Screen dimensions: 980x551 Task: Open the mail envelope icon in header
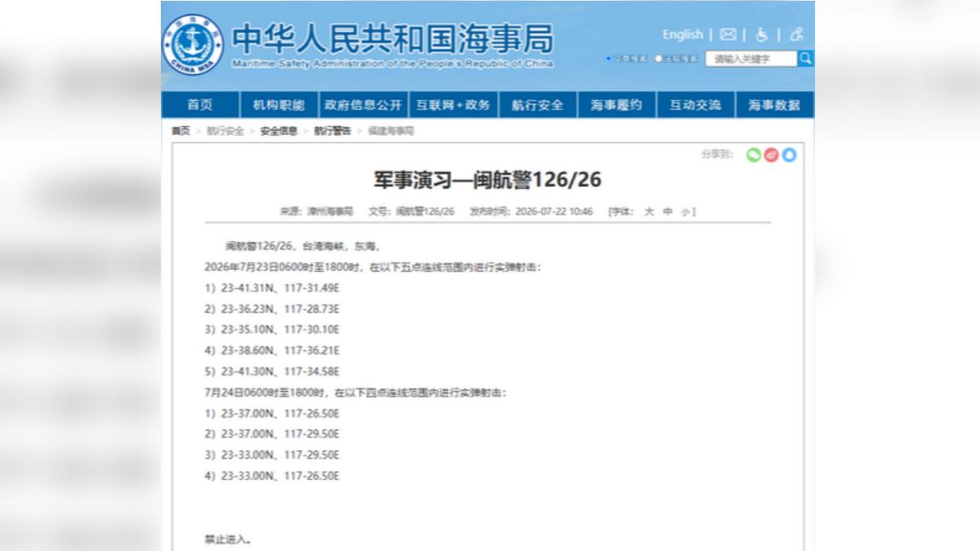[x=728, y=34]
